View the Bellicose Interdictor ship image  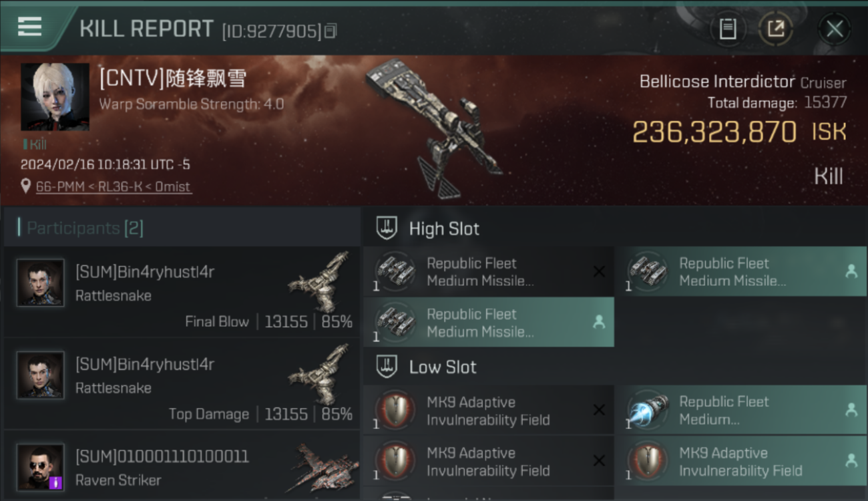(x=434, y=128)
